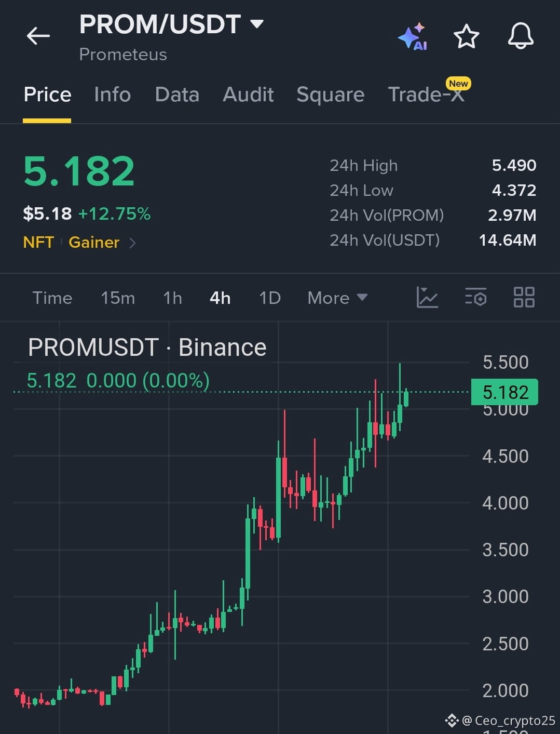Click the PROMUSDT · Binance chart title
The height and width of the screenshot is (734, 560).
pyautogui.click(x=147, y=347)
